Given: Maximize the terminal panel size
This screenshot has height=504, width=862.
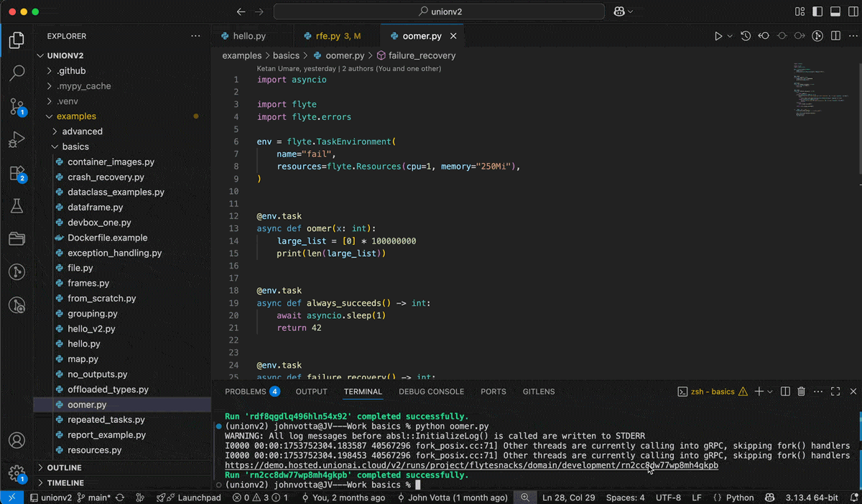Looking at the screenshot, I should 835,391.
